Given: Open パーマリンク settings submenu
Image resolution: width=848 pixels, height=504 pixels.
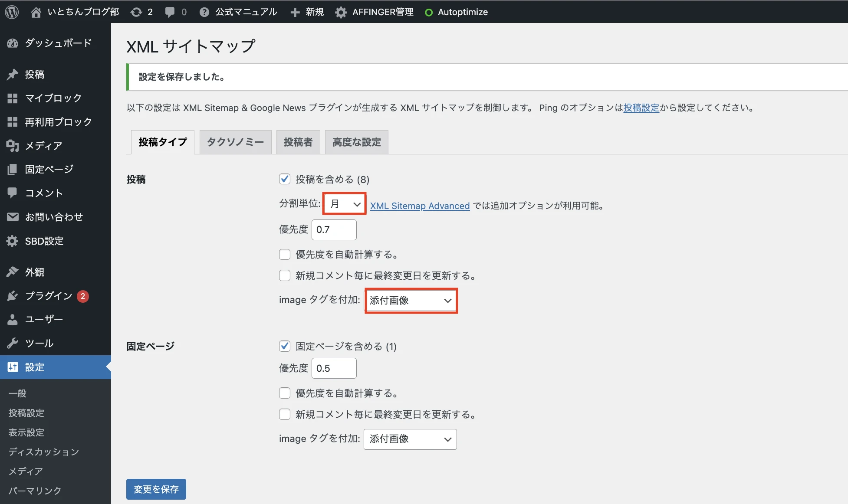Looking at the screenshot, I should click(x=35, y=491).
